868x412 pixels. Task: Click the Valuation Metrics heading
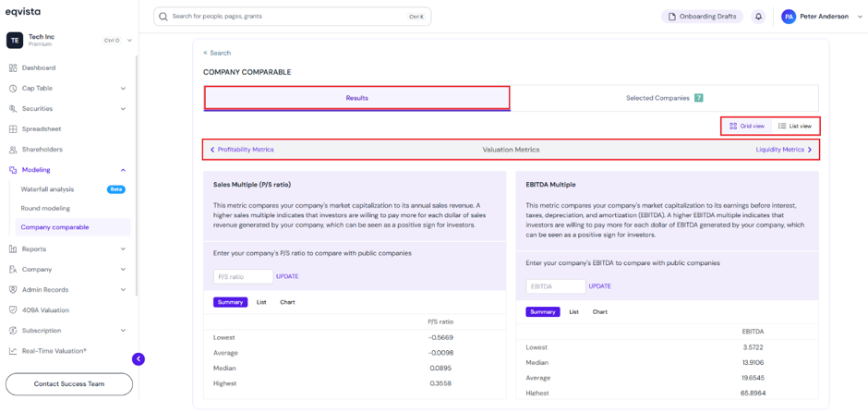point(511,150)
